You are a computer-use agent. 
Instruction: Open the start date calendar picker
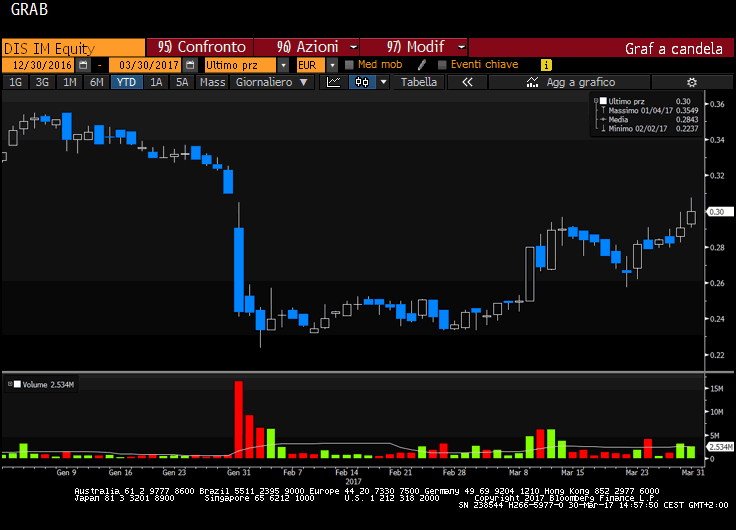tap(83, 65)
